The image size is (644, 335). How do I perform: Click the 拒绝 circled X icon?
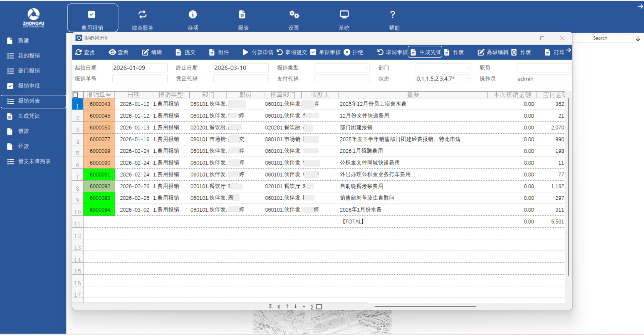pyautogui.click(x=347, y=52)
